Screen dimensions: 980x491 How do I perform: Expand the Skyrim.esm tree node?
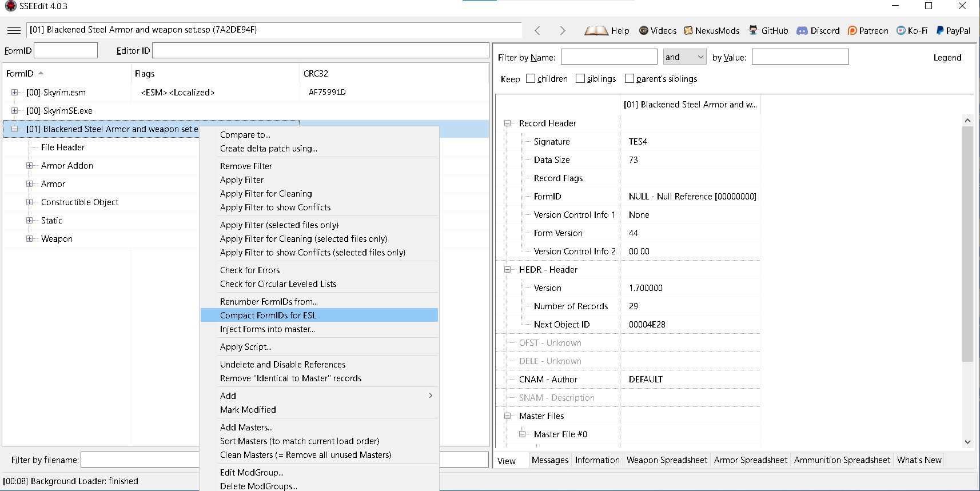click(14, 92)
